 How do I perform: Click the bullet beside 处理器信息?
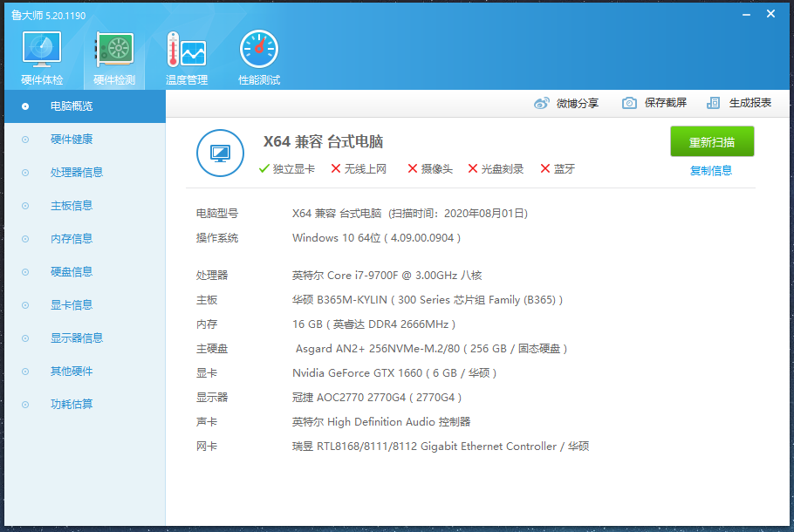(x=25, y=173)
